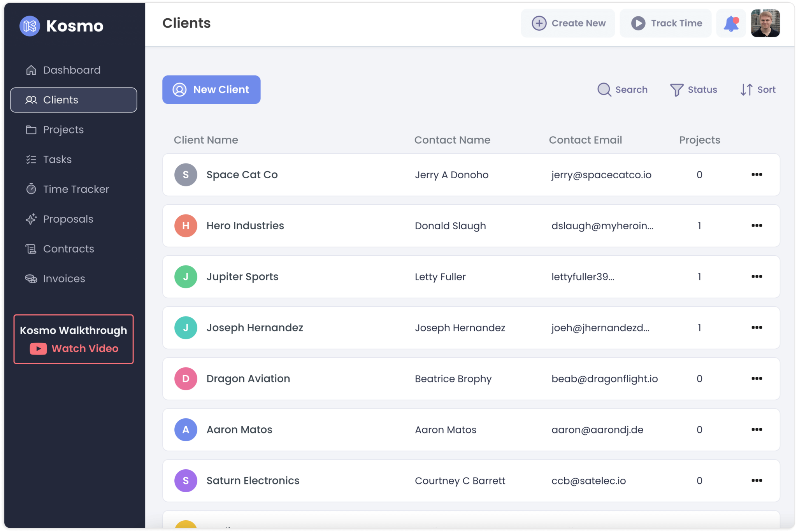Select the Proposals sparkle icon
Image resolution: width=797 pixels, height=532 pixels.
coord(31,219)
